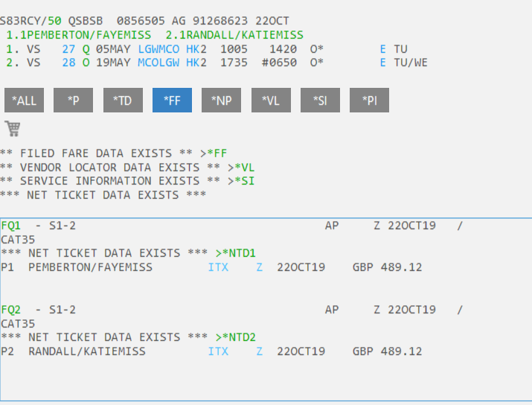Click segment number 1. VS
532x405 pixels.
coord(23,49)
